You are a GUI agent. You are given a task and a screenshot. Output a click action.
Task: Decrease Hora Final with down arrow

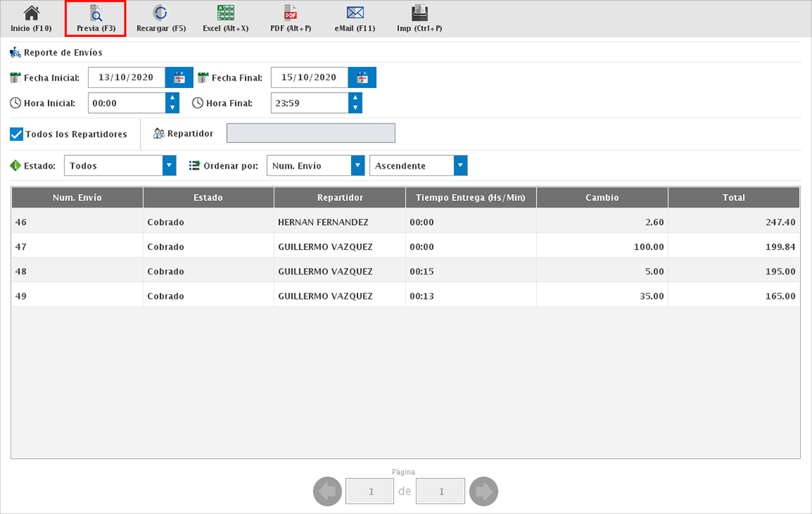tap(355, 108)
